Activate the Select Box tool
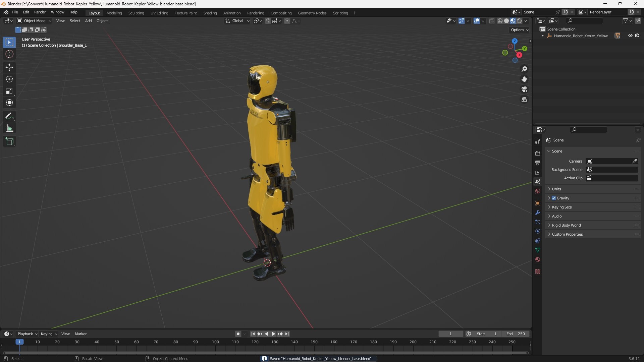This screenshot has height=362, width=644. pos(9,42)
